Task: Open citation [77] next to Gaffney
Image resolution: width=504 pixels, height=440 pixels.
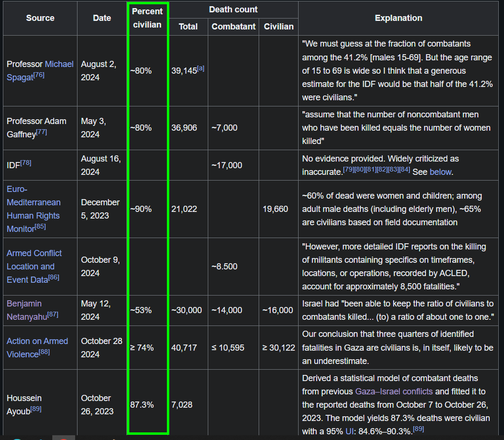Action: pyautogui.click(x=41, y=132)
